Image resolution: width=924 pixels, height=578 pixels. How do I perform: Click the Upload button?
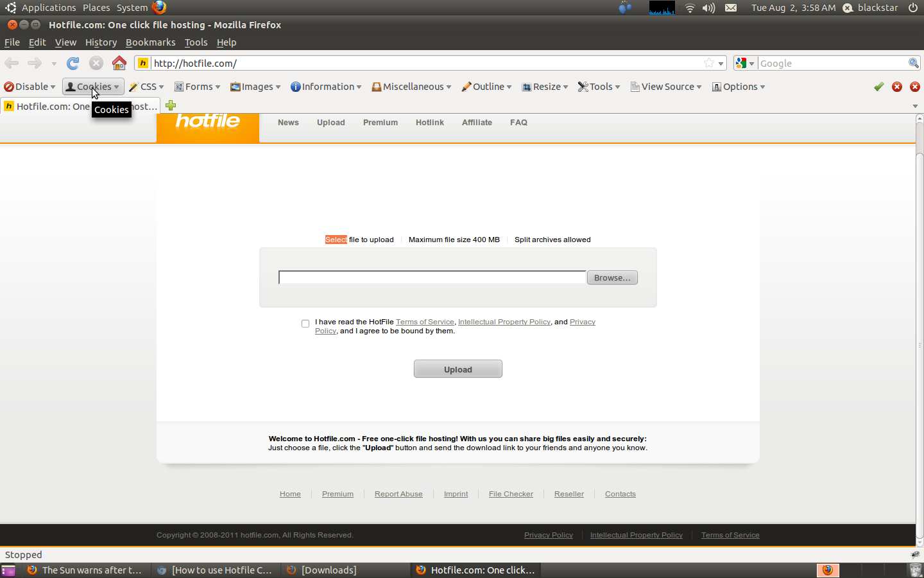click(x=458, y=369)
